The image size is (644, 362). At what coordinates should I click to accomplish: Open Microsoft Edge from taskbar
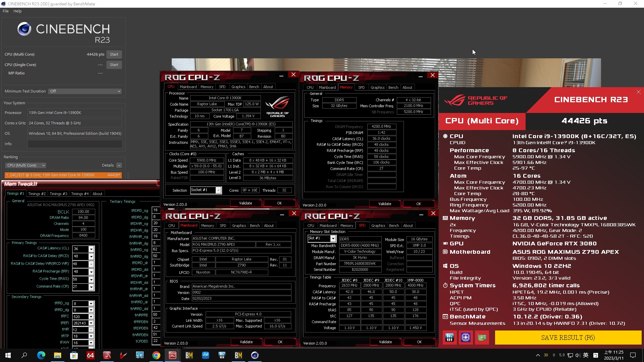(x=41, y=355)
